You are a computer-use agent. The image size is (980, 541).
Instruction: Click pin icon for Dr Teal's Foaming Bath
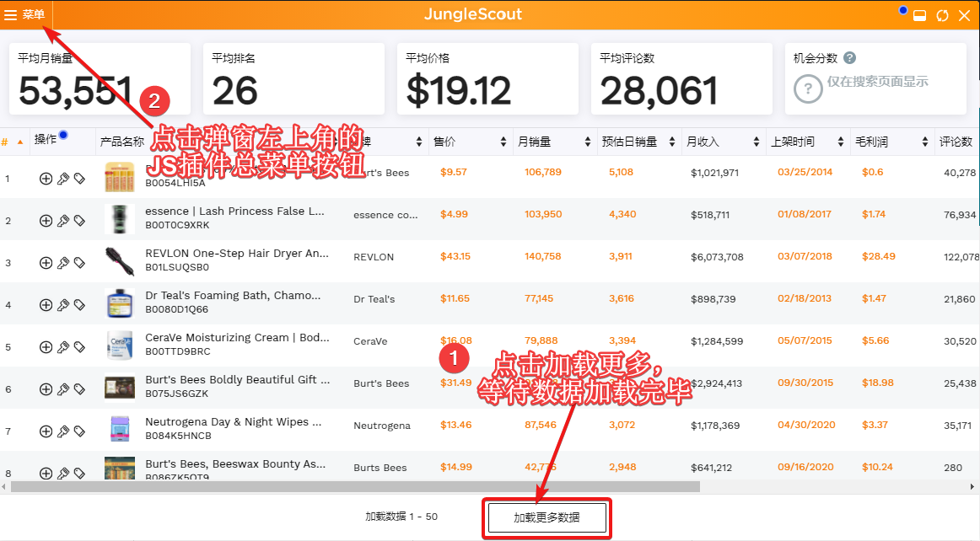click(x=62, y=305)
